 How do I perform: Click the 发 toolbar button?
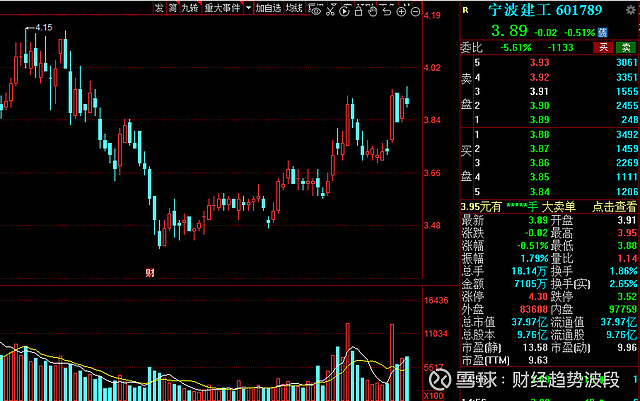159,8
